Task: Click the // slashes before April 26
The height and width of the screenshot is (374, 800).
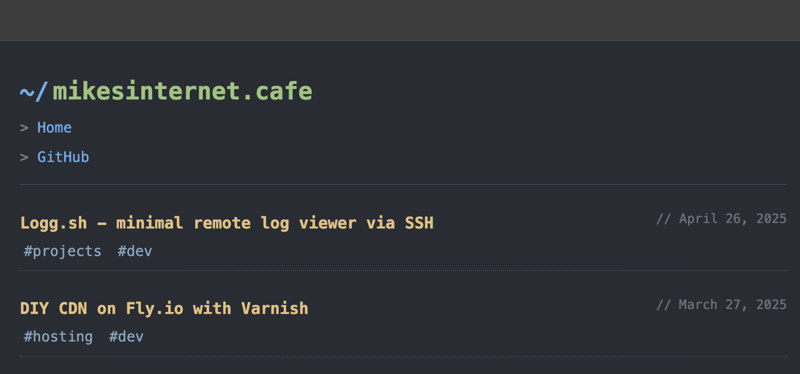Action: [663, 219]
